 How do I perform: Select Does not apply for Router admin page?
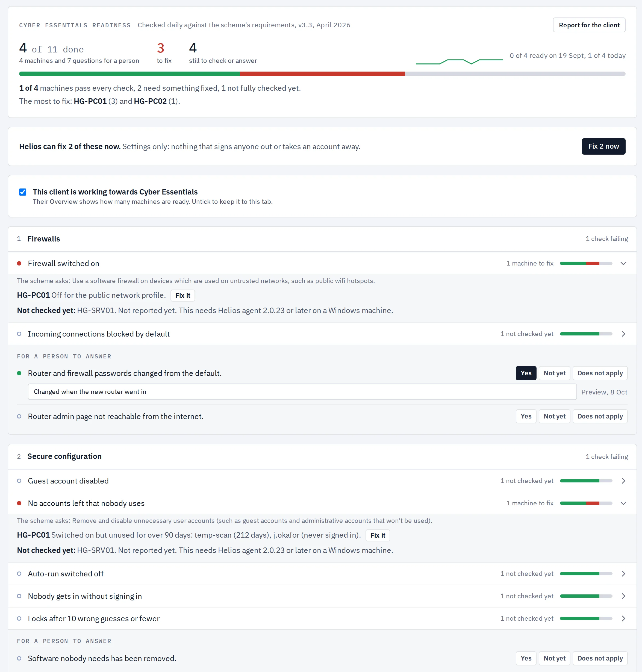tap(600, 416)
